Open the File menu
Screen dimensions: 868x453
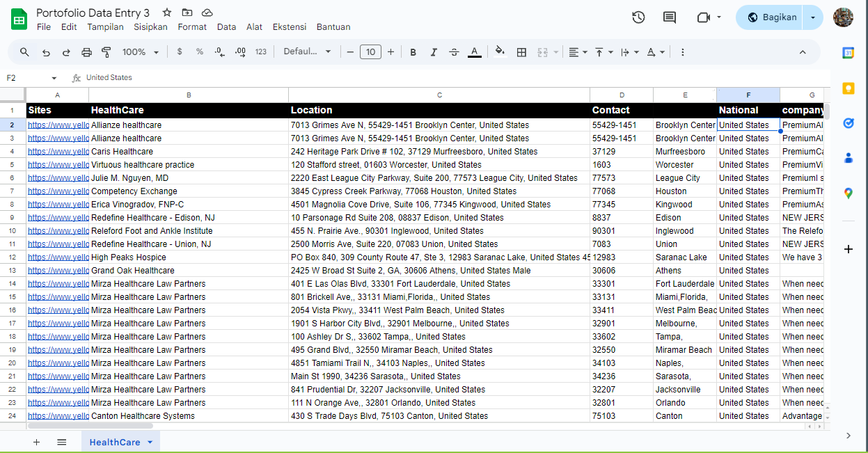[44, 27]
